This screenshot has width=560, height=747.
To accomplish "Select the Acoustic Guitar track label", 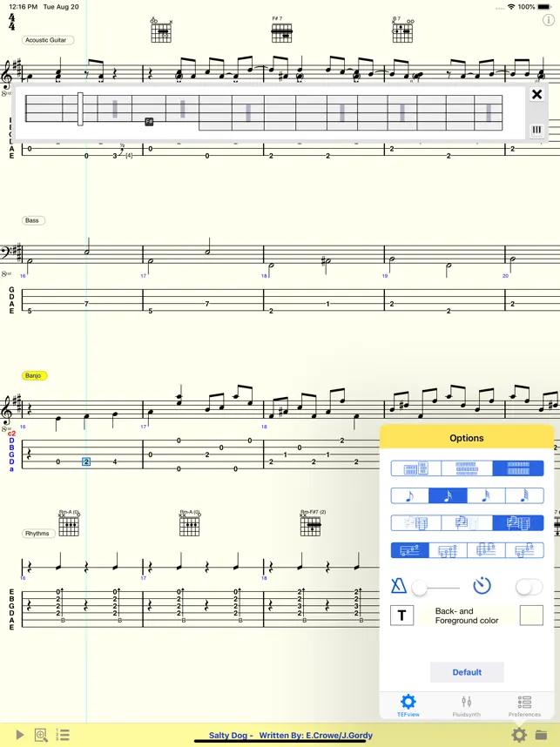I will (x=48, y=40).
